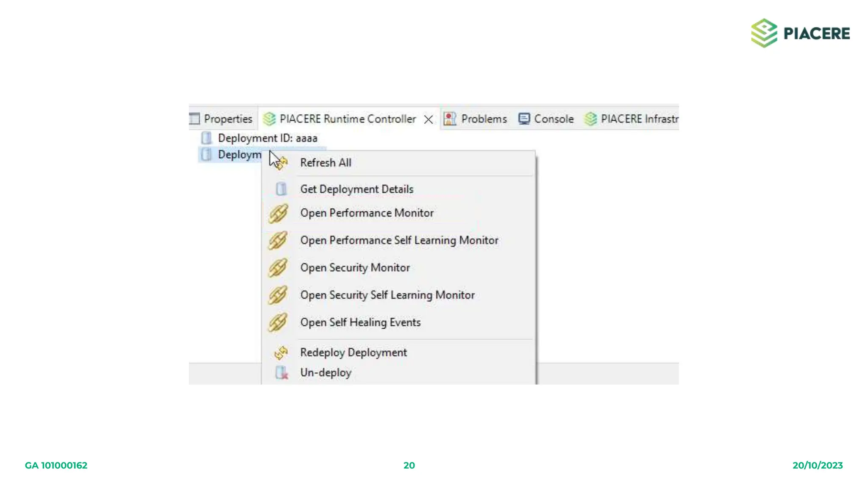Click chain-link icon beside Open Security Monitor
Image resolution: width=868 pixels, height=488 pixels.
[x=278, y=268]
